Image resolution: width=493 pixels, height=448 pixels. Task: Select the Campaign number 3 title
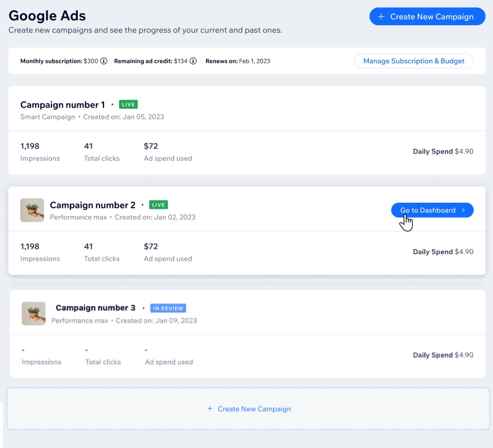click(95, 307)
